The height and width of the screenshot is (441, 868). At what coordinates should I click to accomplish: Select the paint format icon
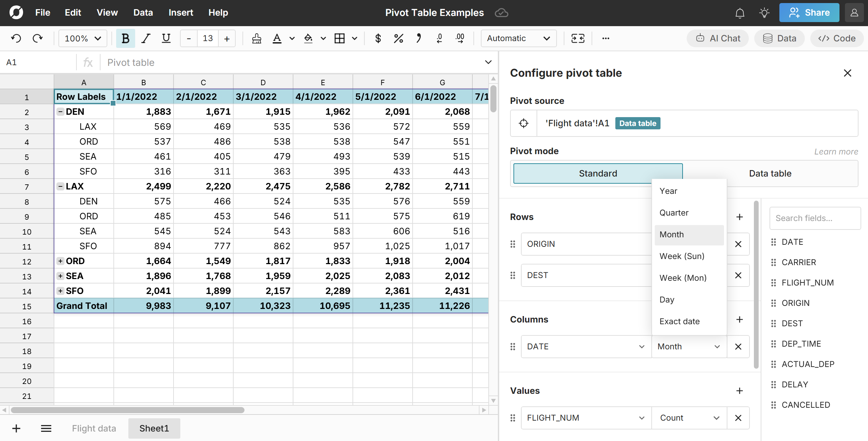tap(257, 38)
